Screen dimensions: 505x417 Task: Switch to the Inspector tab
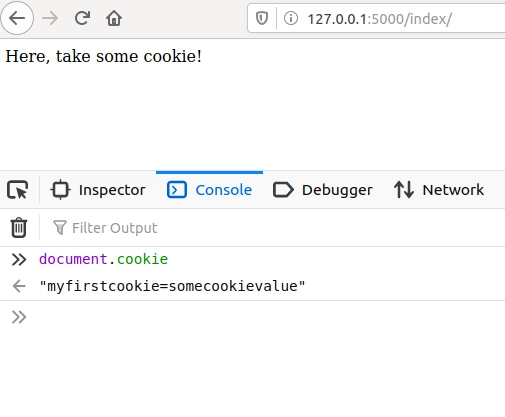coord(98,190)
